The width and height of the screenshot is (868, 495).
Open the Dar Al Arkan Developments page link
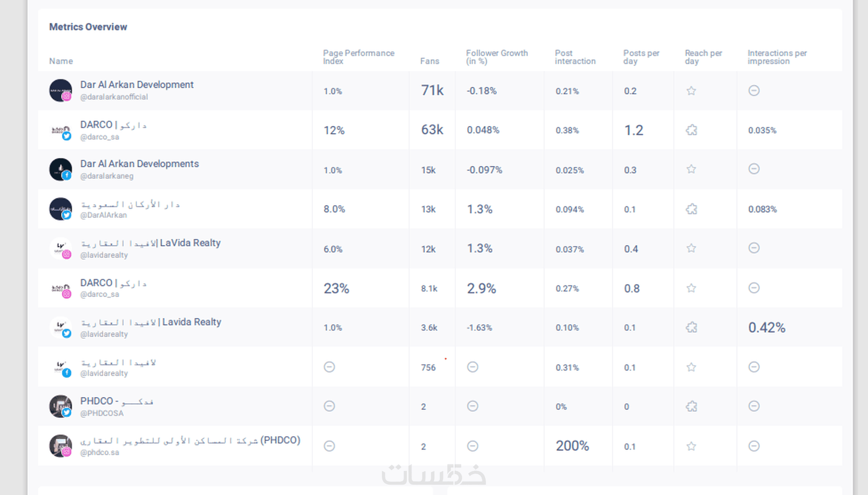(139, 164)
